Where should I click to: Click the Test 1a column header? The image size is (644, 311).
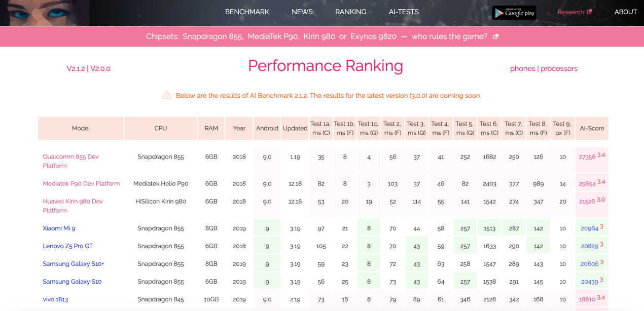320,128
